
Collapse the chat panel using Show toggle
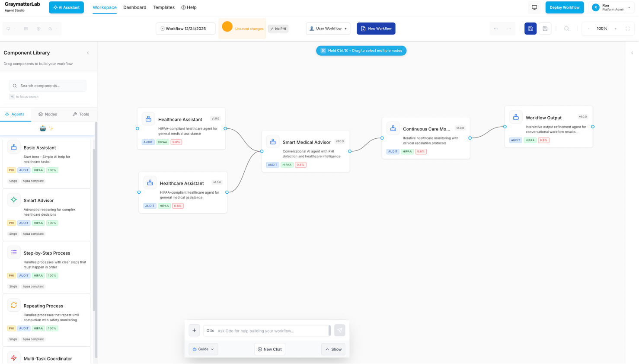[x=333, y=349]
